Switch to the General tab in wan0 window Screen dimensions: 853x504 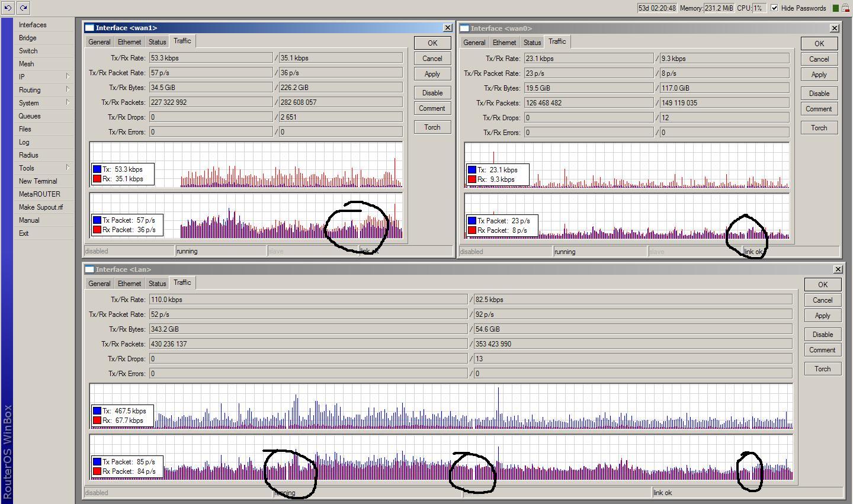[x=474, y=42]
